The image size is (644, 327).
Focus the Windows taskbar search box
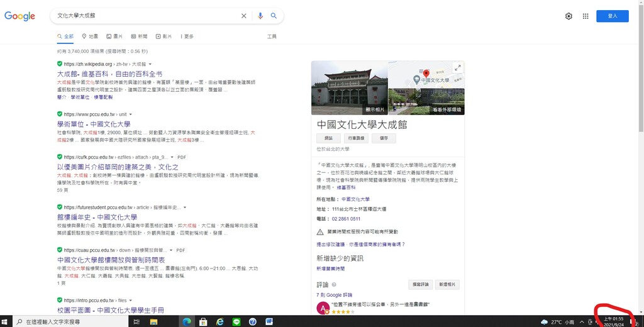69,322
